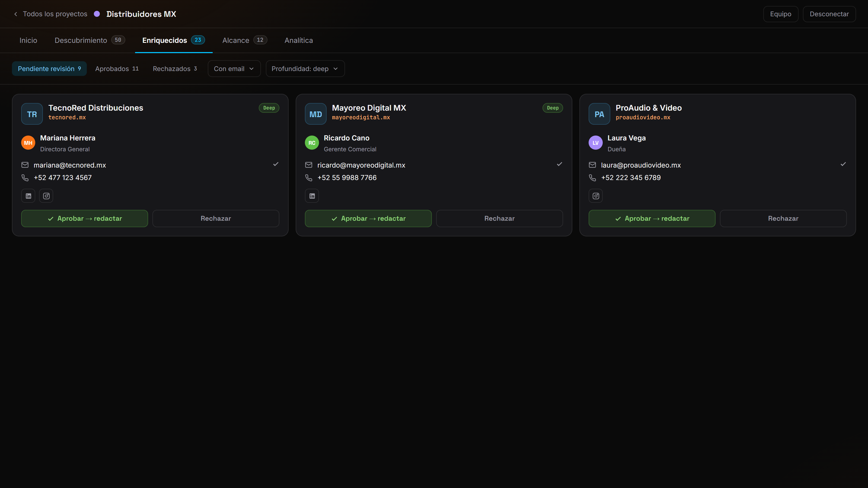This screenshot has width=868, height=488.
Task: Click the mail icon beside laura@proaudiovideo.mx
Action: click(592, 165)
